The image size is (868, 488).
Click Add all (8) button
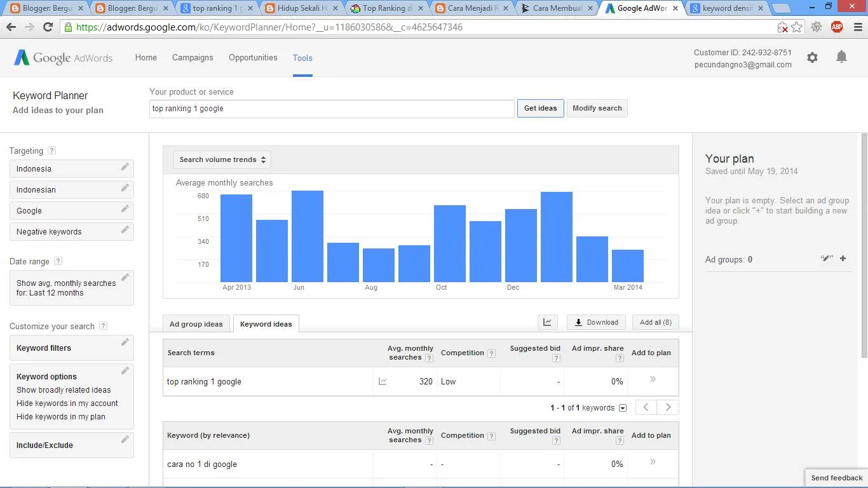tap(656, 322)
